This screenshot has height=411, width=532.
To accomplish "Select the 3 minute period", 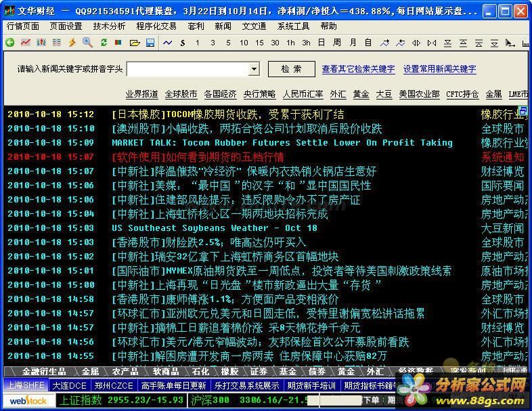I will [213, 43].
